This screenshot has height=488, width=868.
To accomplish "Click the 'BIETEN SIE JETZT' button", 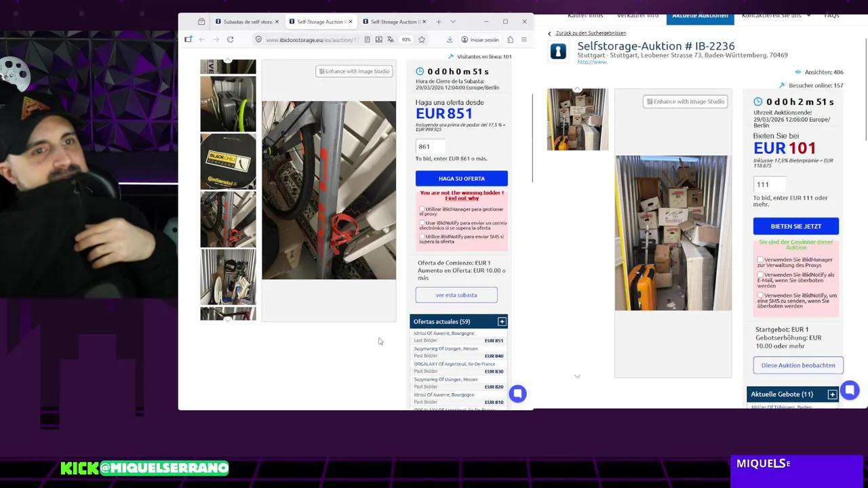I will 796,226.
